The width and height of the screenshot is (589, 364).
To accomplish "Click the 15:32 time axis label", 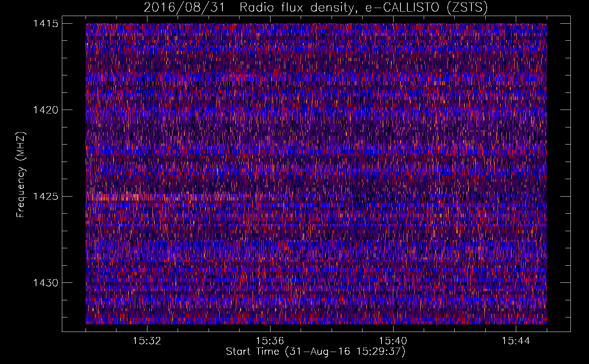I will (x=147, y=341).
